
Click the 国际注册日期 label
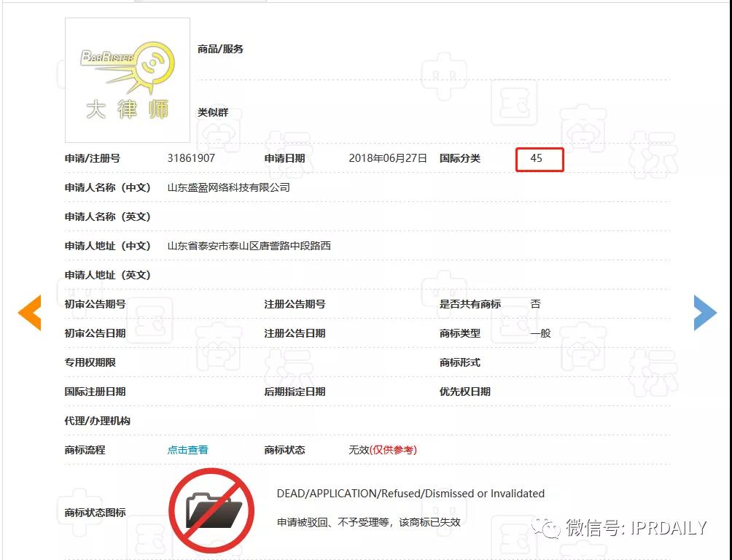[x=96, y=392]
